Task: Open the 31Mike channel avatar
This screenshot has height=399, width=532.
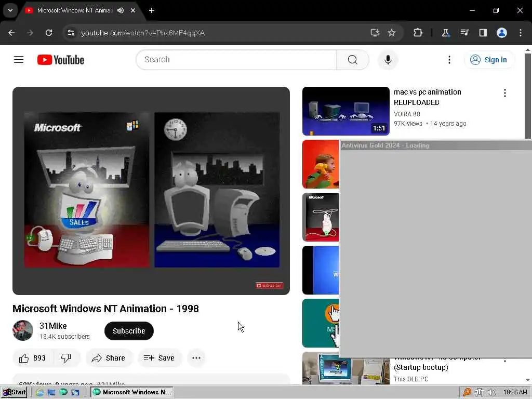Action: (23, 330)
